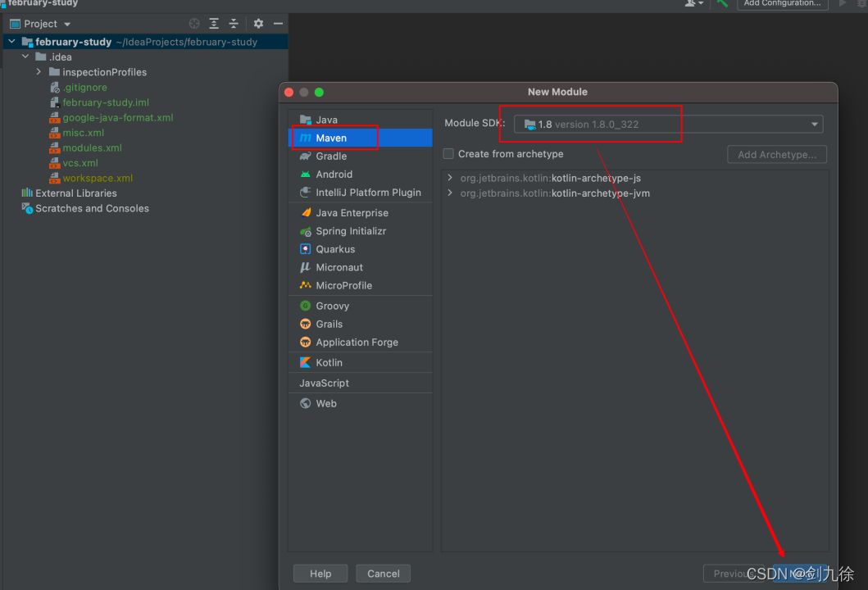868x590 pixels.
Task: Collapse the .idea folder
Action: click(25, 57)
